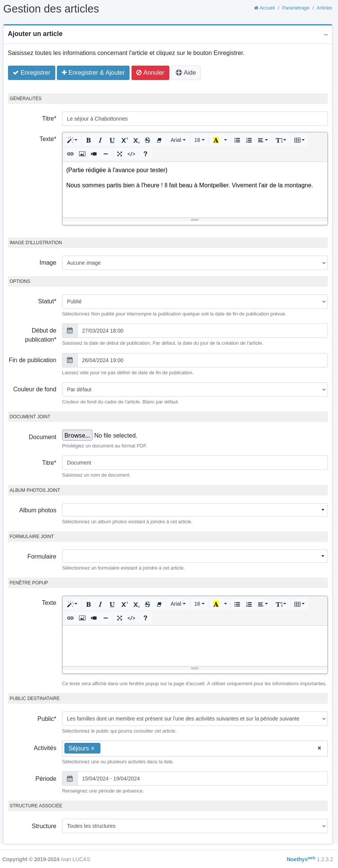The height and width of the screenshot is (868, 338).
Task: Open the Album photos selector
Action: 195,510
